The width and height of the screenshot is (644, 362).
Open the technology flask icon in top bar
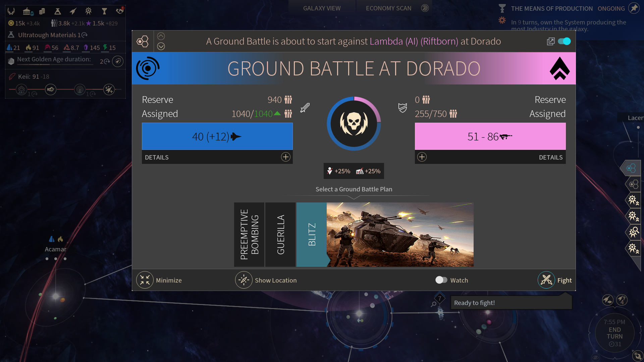tap(57, 11)
